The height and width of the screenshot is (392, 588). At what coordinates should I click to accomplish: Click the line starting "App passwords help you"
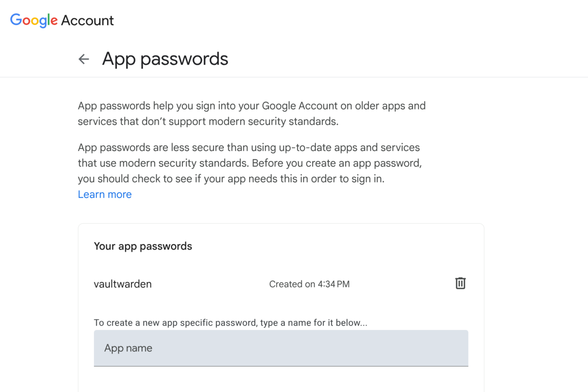pyautogui.click(x=251, y=106)
